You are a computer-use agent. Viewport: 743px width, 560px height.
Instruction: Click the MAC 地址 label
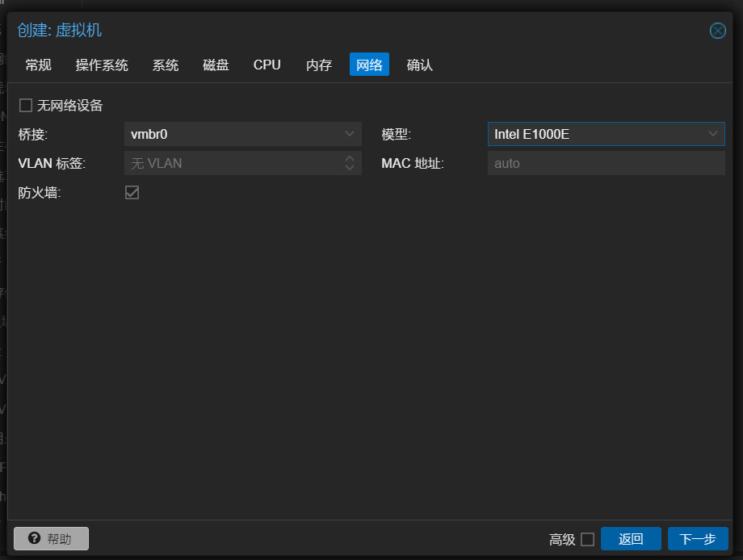412,163
